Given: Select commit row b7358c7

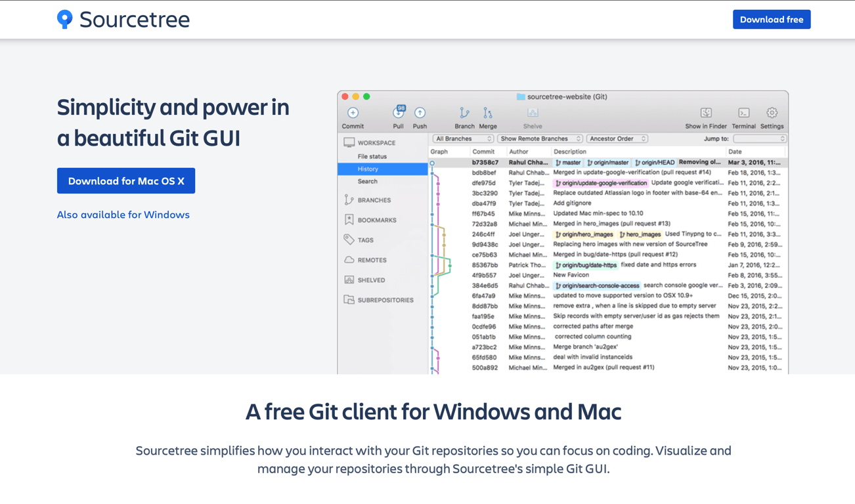Looking at the screenshot, I should [607, 162].
